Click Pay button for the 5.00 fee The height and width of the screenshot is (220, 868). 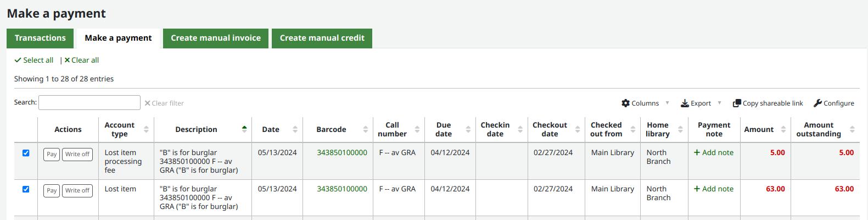point(52,155)
